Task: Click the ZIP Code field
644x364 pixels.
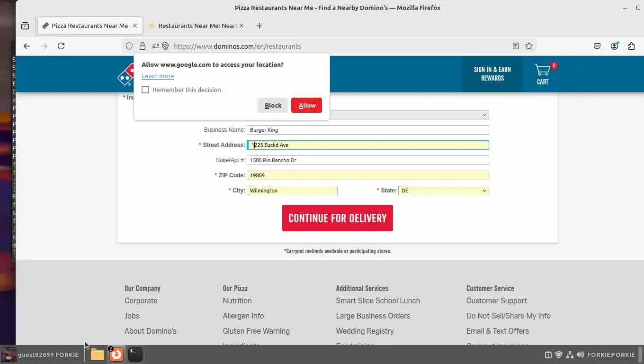Action: point(367,175)
